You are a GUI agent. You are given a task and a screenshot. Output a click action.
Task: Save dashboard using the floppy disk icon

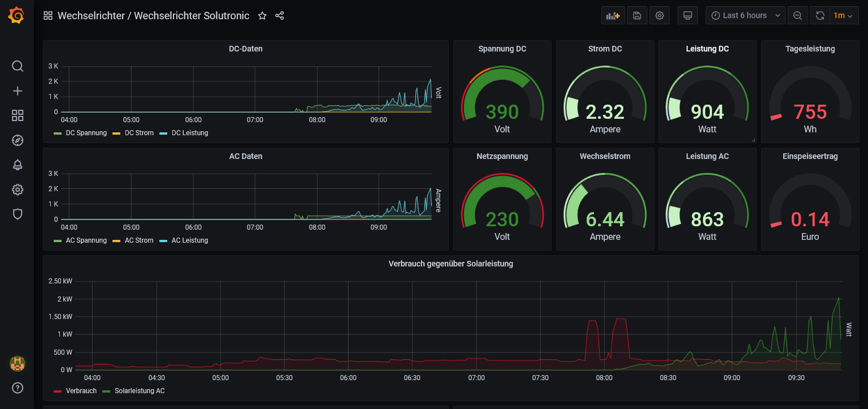click(637, 16)
